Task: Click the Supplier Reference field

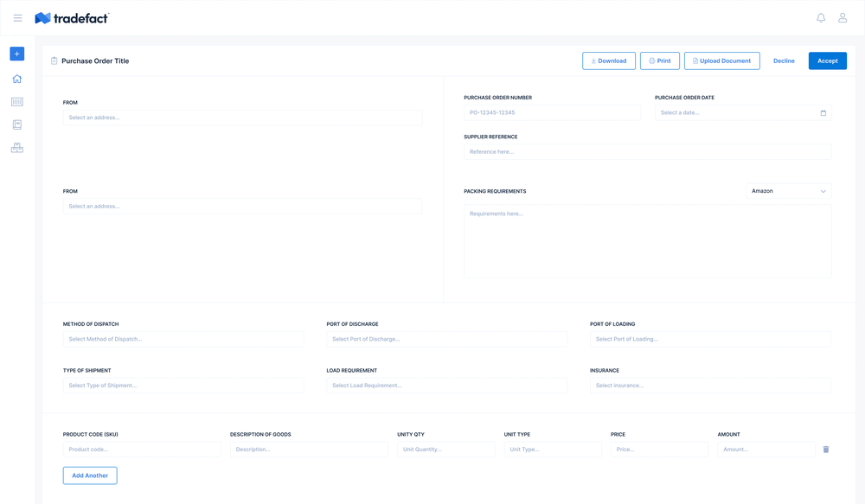Action: (648, 151)
